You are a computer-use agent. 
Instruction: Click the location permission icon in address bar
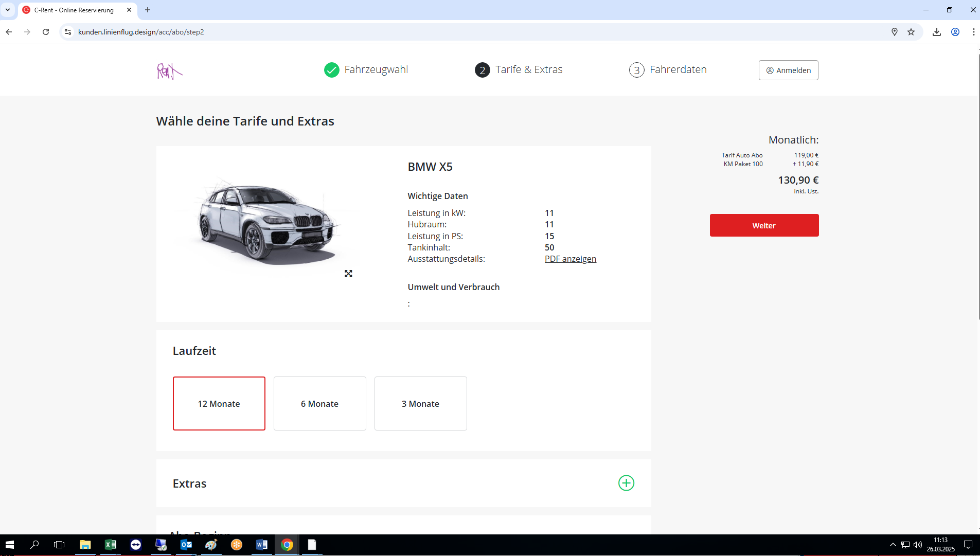coord(894,32)
